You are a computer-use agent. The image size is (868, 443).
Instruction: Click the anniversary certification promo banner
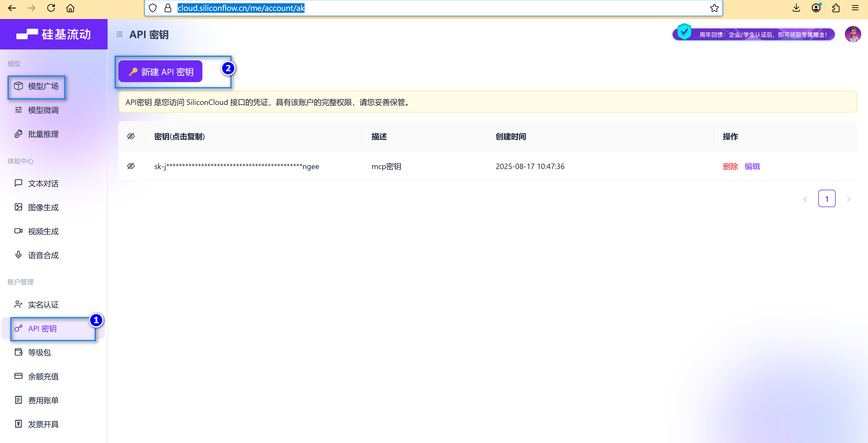pos(754,34)
